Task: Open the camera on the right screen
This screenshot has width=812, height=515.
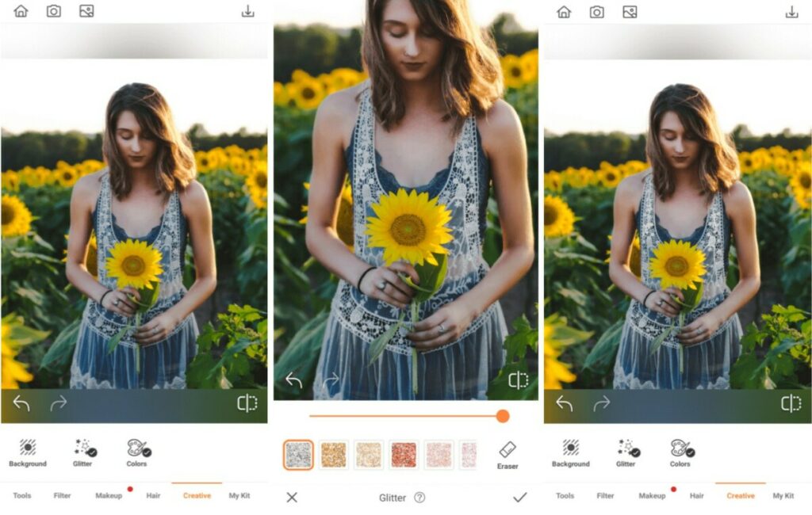Action: [x=597, y=11]
